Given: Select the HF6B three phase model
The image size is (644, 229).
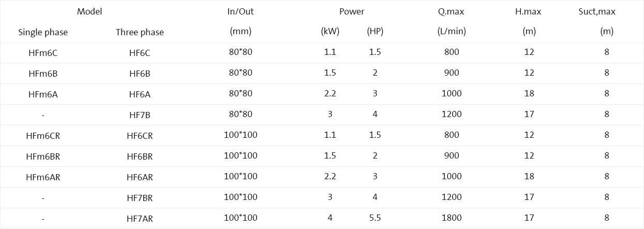Looking at the screenshot, I should tap(140, 74).
